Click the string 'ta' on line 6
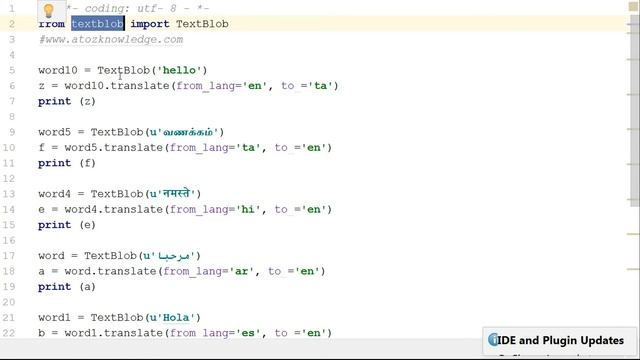The image size is (640, 360). click(x=320, y=86)
